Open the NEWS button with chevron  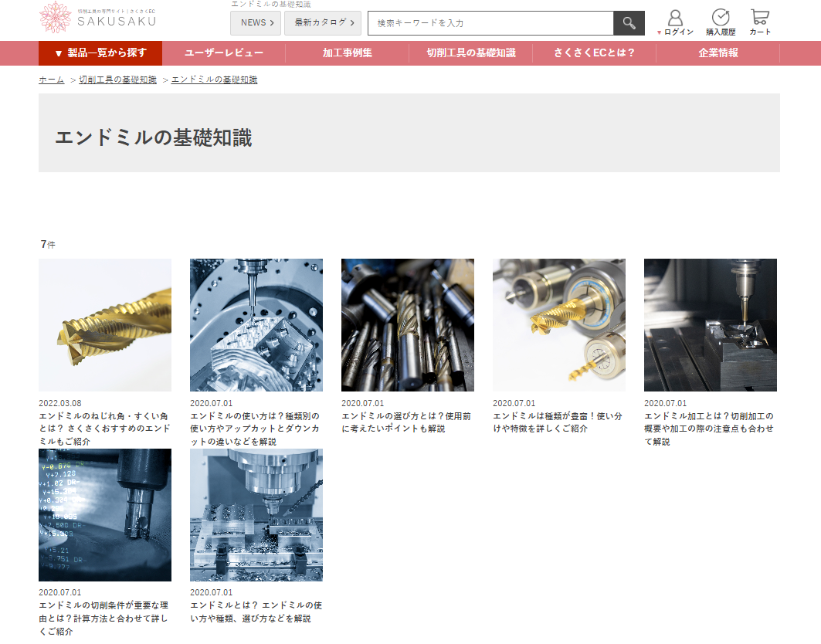coord(256,23)
